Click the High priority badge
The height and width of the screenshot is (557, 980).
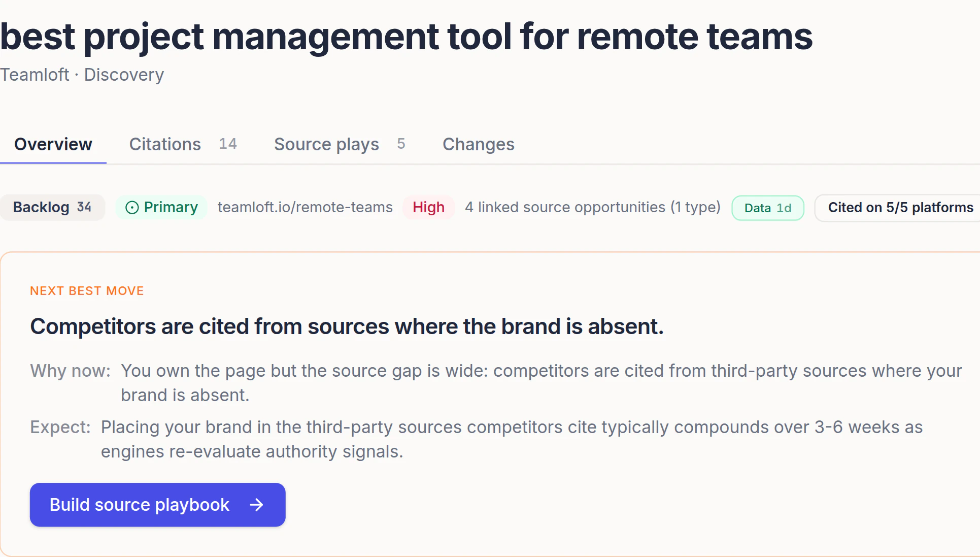[428, 207]
